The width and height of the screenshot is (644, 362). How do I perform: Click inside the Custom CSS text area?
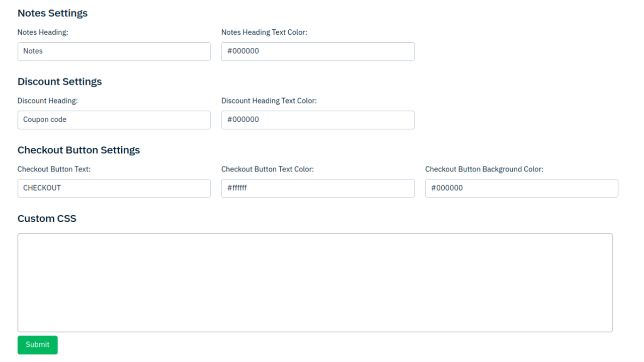[x=315, y=283]
